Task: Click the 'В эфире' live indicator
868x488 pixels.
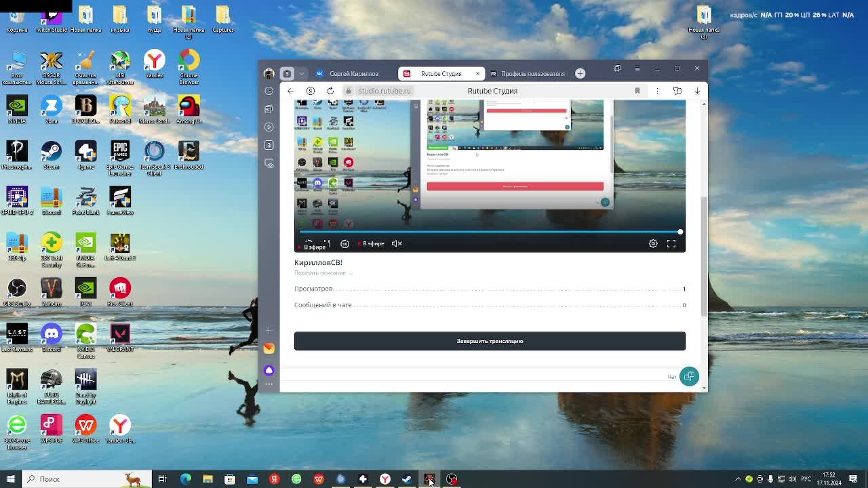Action: pyautogui.click(x=371, y=243)
